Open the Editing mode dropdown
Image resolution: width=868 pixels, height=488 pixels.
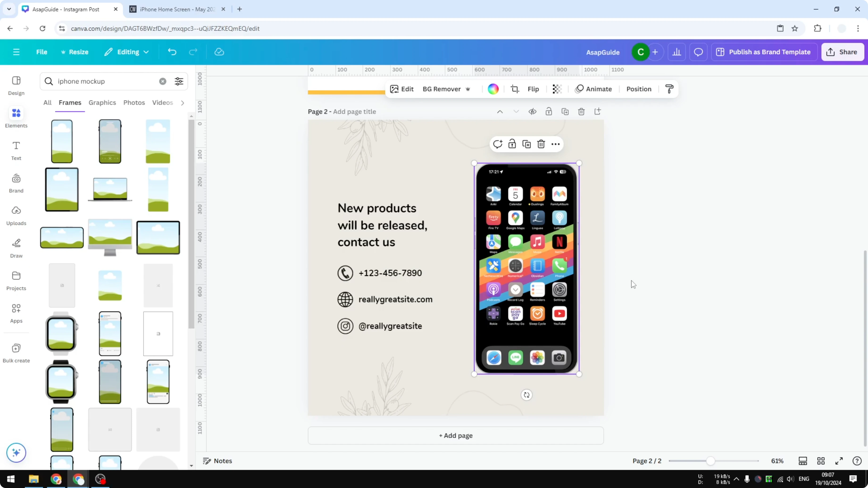[127, 52]
